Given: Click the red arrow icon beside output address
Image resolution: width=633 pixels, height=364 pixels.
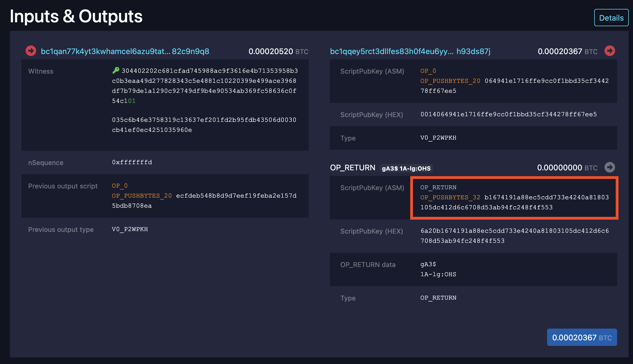Looking at the screenshot, I should coord(610,51).
